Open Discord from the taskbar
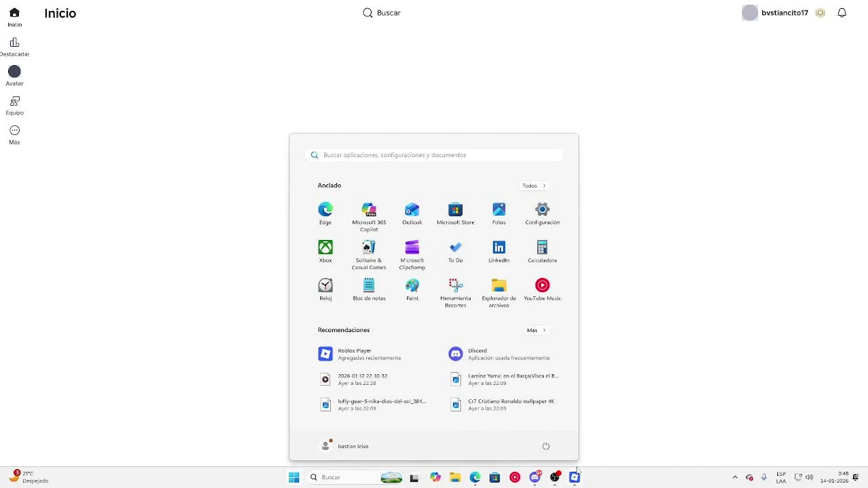 pos(535,477)
